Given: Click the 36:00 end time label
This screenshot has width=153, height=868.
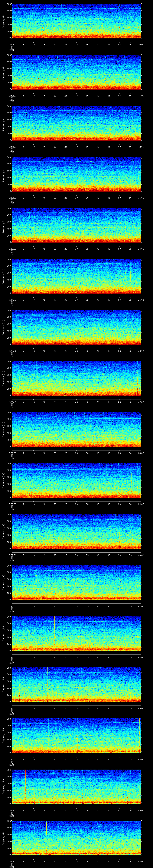Looking at the screenshot, I should pyautogui.click(x=141, y=351).
